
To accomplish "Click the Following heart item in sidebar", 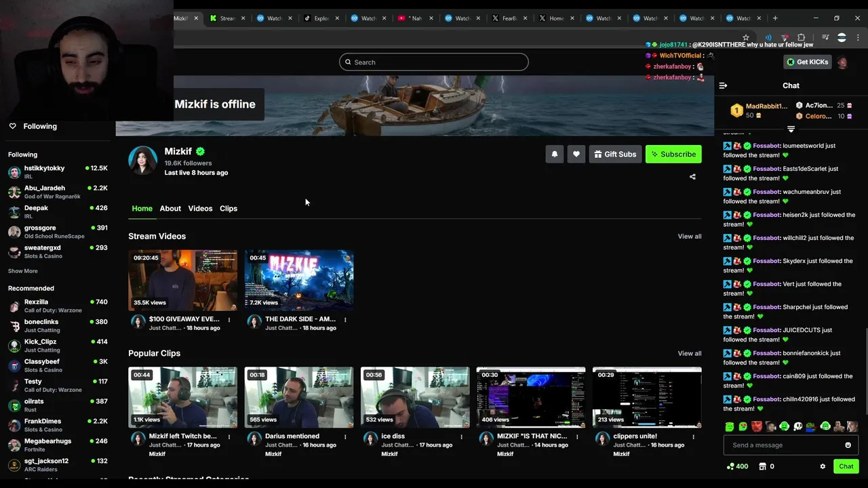I will [x=33, y=126].
